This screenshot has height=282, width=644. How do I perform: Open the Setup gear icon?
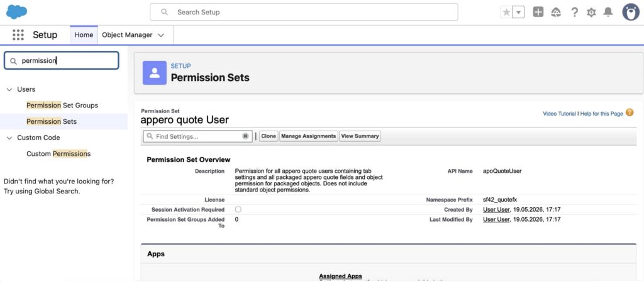pos(591,13)
